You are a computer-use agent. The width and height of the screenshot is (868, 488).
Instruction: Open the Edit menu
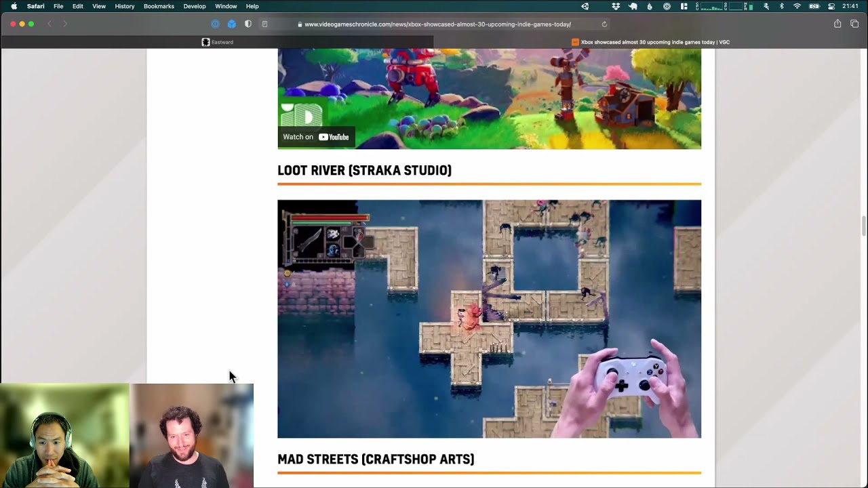[78, 6]
